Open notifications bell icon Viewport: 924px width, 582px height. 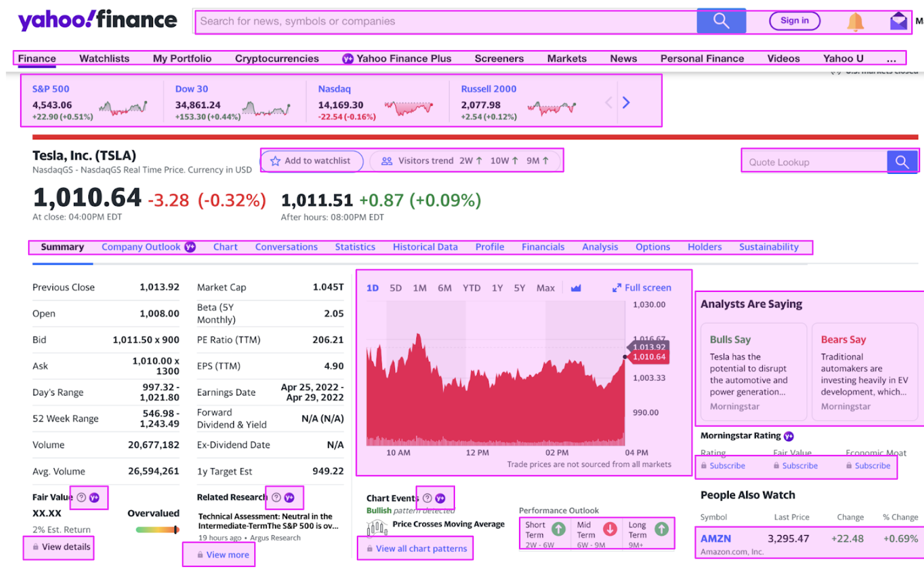coord(855,22)
